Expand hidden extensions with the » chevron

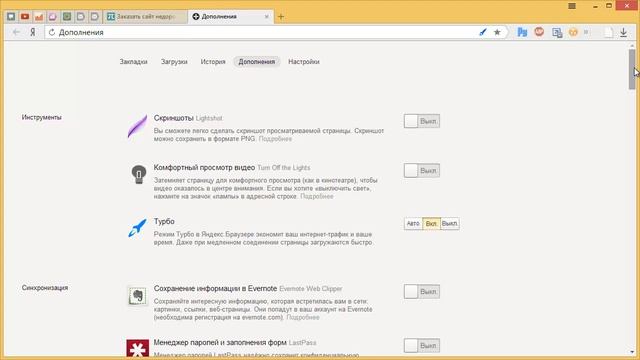586,32
